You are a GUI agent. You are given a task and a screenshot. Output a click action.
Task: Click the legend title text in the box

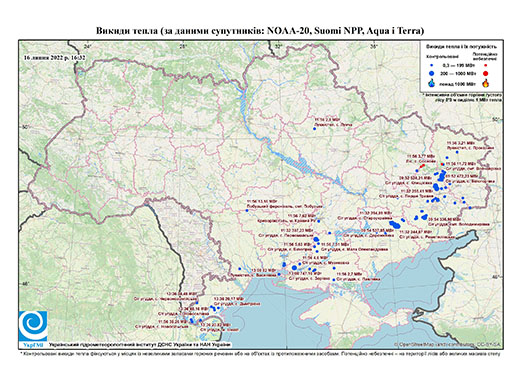462,47
